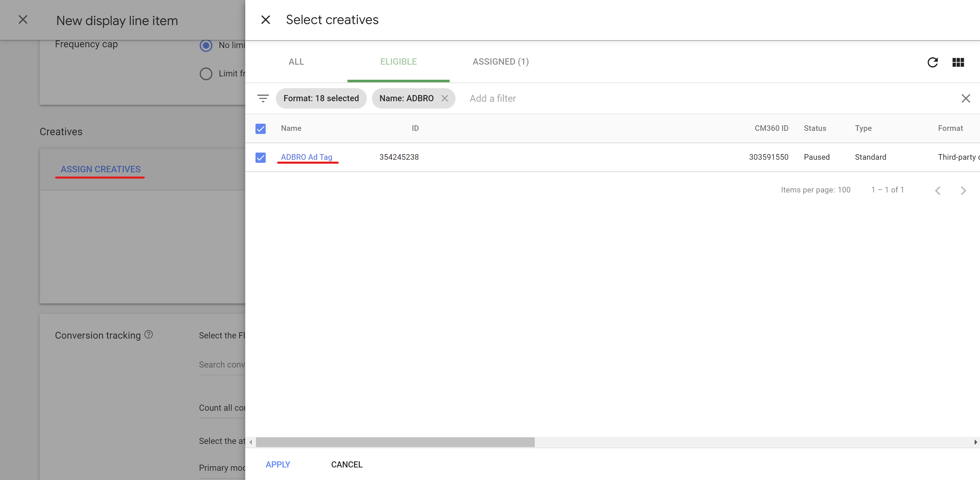The height and width of the screenshot is (480, 980).
Task: Switch to grid view icon
Action: (x=958, y=62)
